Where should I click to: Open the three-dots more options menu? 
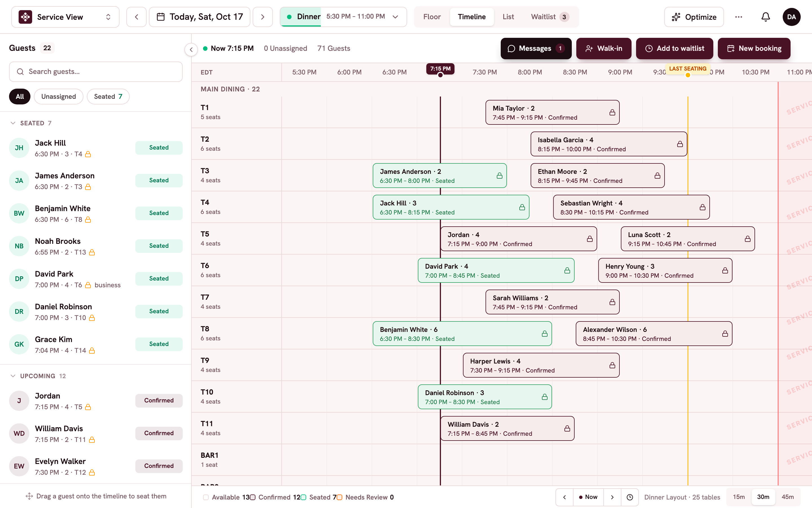point(738,17)
